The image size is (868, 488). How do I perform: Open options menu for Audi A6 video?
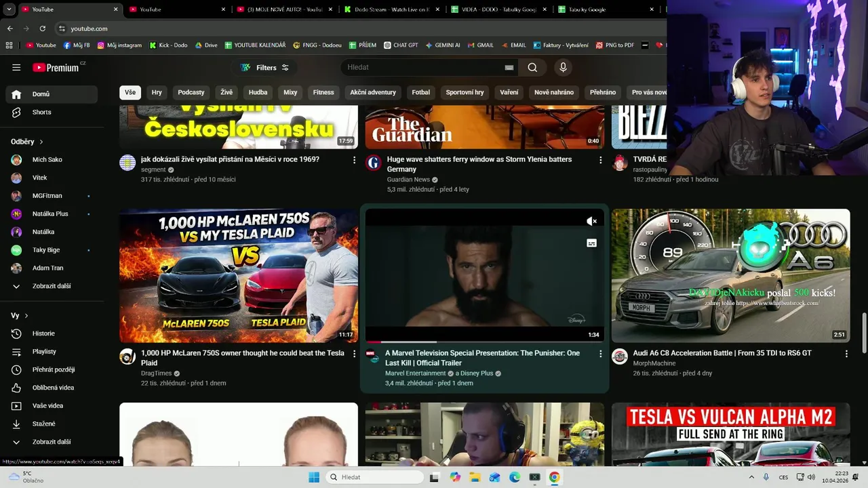coord(846,354)
